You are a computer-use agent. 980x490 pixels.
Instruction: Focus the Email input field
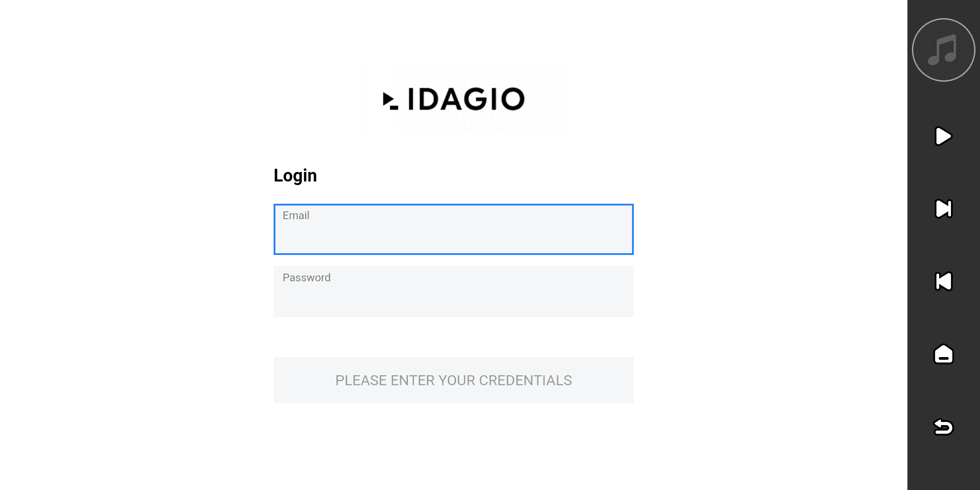453,234
